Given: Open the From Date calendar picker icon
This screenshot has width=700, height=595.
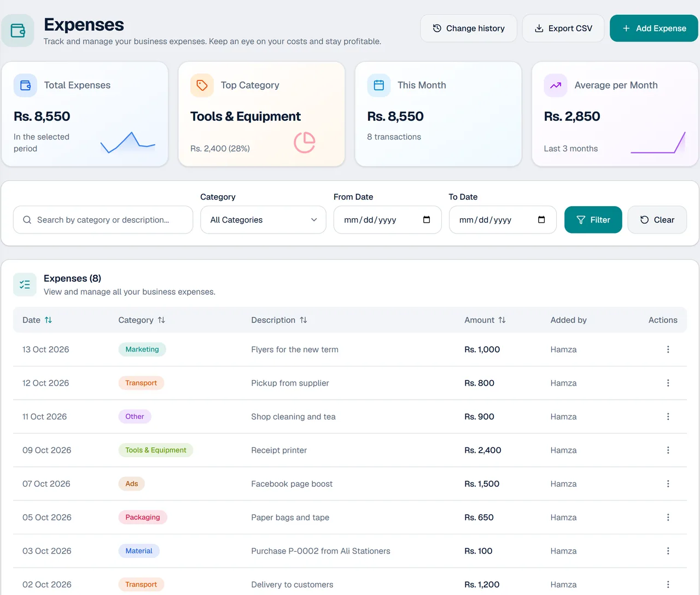Looking at the screenshot, I should pyautogui.click(x=427, y=220).
